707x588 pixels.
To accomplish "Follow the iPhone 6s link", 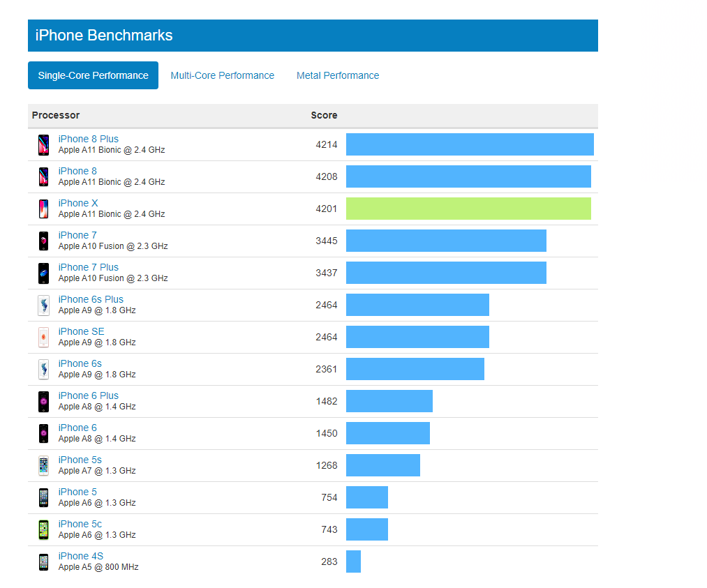I will (x=80, y=363).
